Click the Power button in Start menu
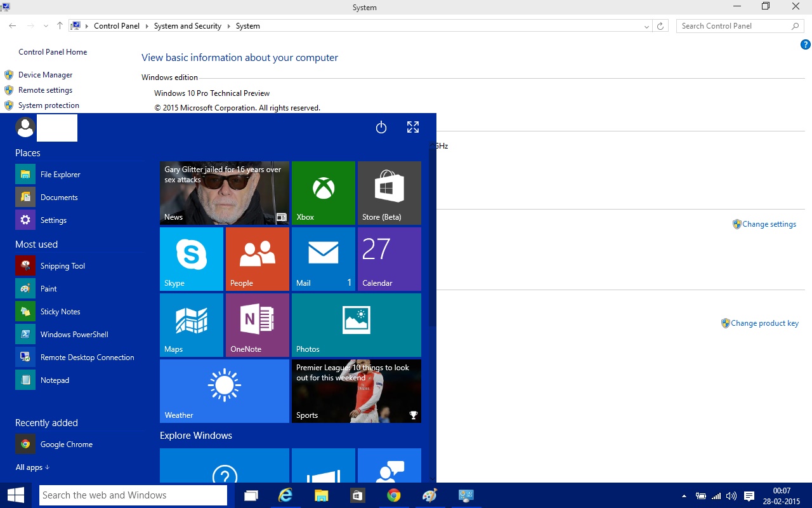The image size is (812, 508). (381, 128)
